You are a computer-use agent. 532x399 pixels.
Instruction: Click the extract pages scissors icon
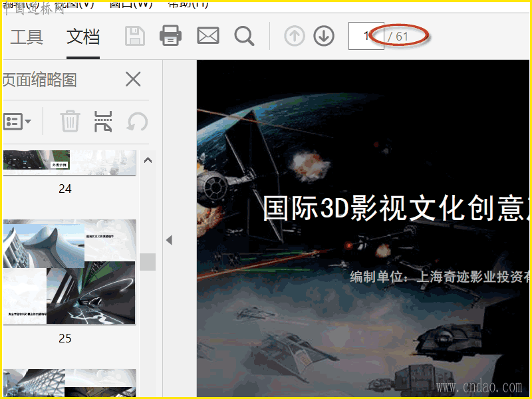103,121
